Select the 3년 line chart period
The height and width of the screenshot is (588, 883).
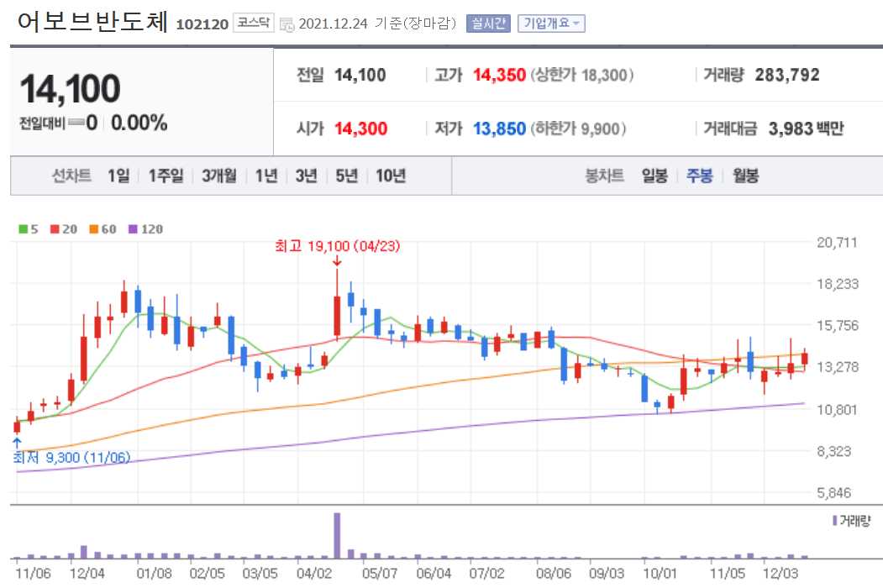(x=307, y=176)
